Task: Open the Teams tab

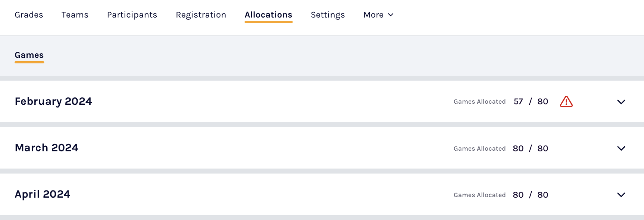Action: point(75,15)
